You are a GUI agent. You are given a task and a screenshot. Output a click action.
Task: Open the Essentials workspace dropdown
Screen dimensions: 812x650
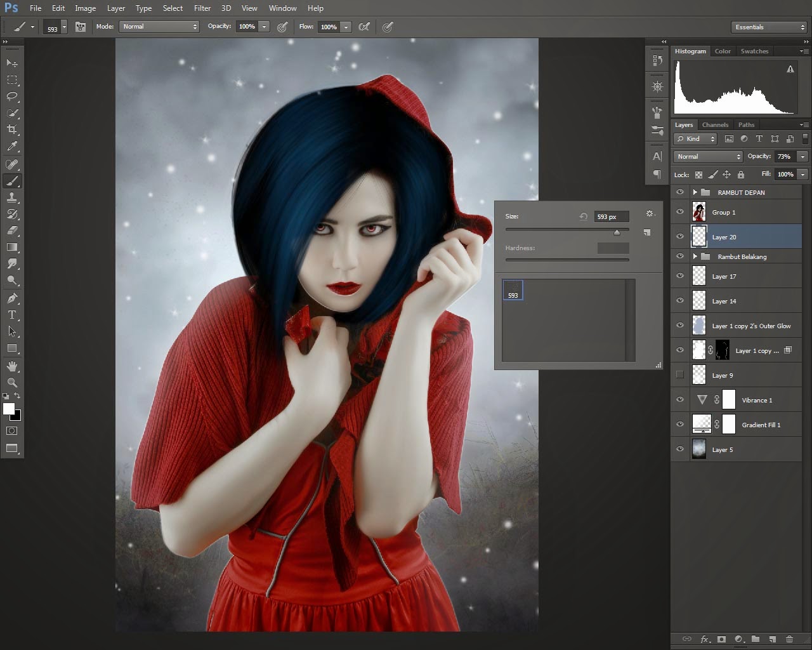[x=768, y=27]
